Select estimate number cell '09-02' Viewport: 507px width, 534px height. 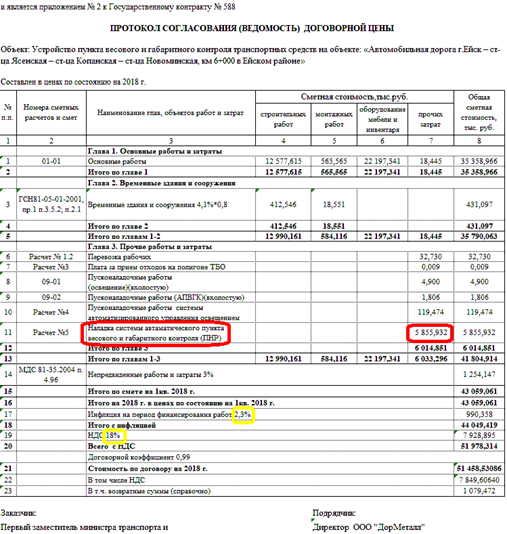(x=51, y=298)
